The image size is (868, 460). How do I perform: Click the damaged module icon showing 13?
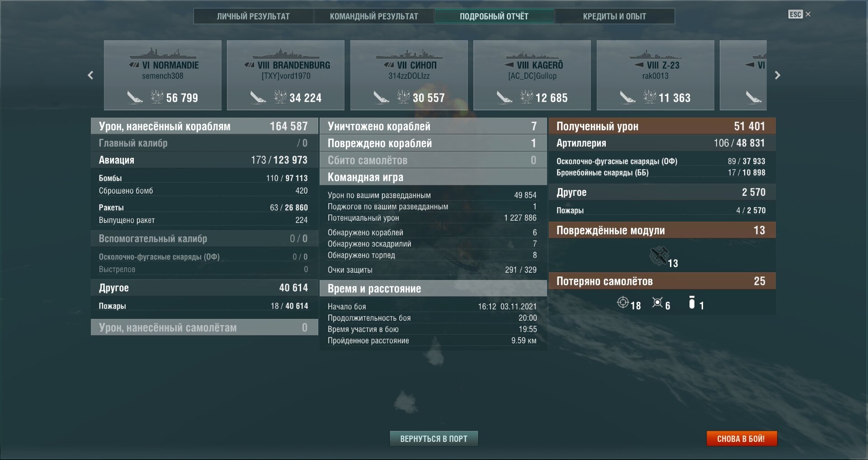click(x=659, y=256)
